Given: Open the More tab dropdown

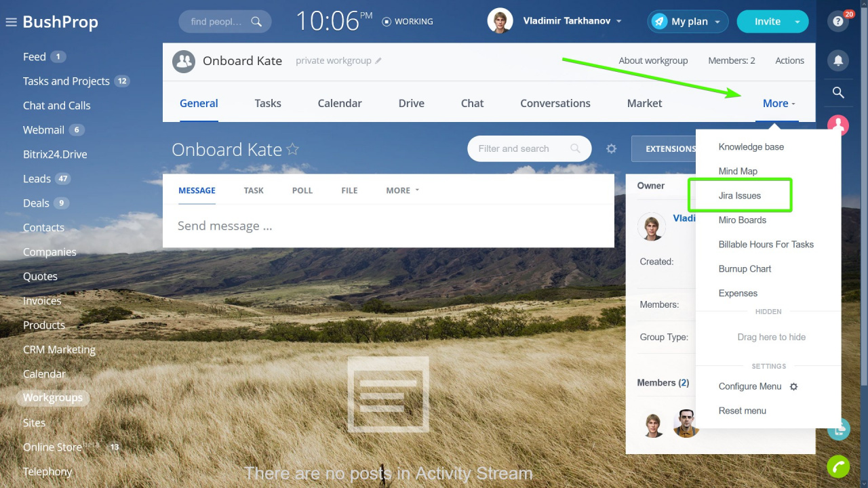Looking at the screenshot, I should [779, 104].
